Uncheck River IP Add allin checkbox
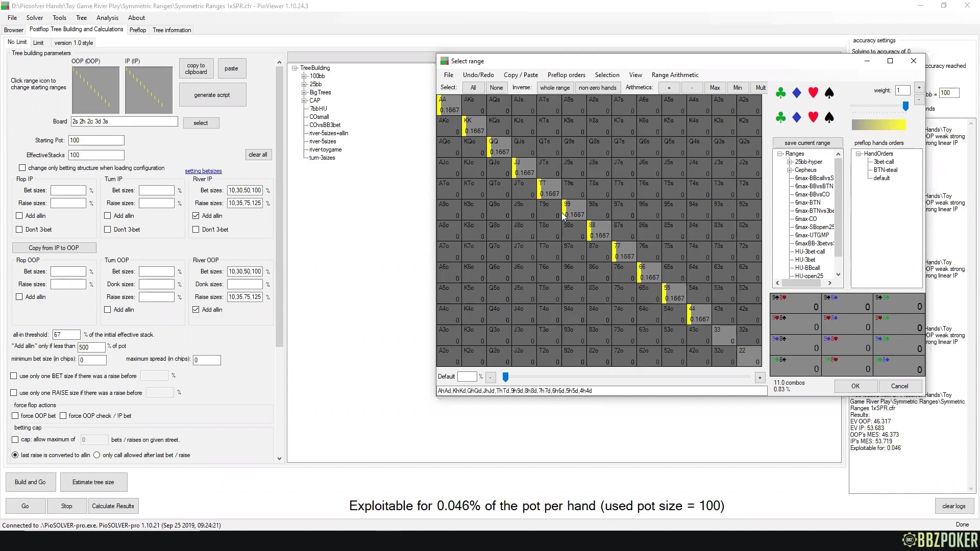This screenshot has width=980, height=551. click(196, 216)
